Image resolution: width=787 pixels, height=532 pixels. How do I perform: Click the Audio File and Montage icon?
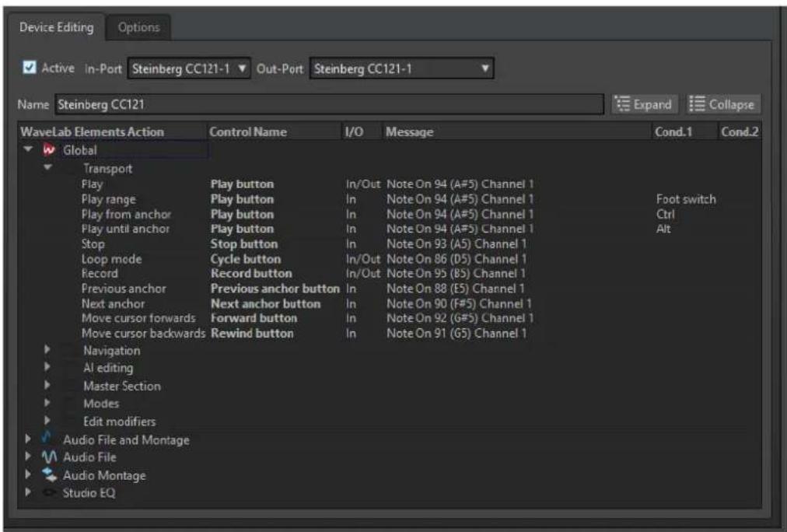47,436
